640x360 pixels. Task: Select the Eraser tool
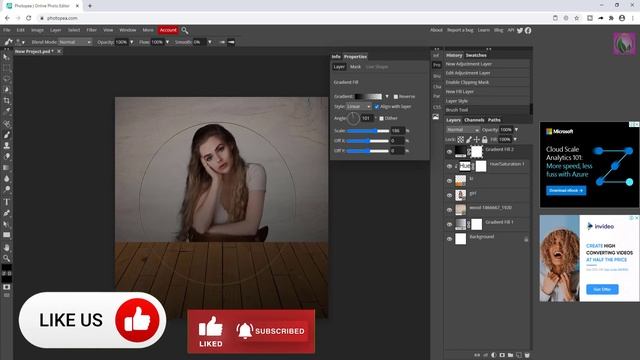click(6, 156)
